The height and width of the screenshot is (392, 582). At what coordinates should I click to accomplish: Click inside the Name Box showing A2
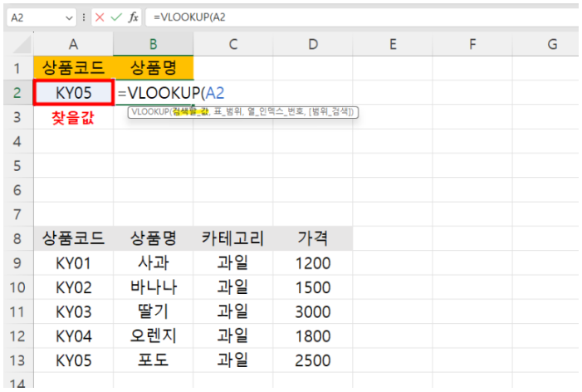29,17
